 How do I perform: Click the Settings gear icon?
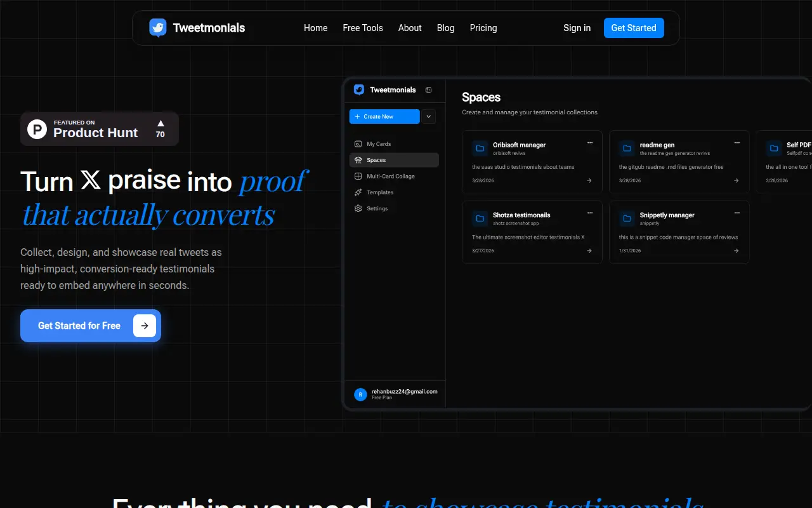pos(358,208)
